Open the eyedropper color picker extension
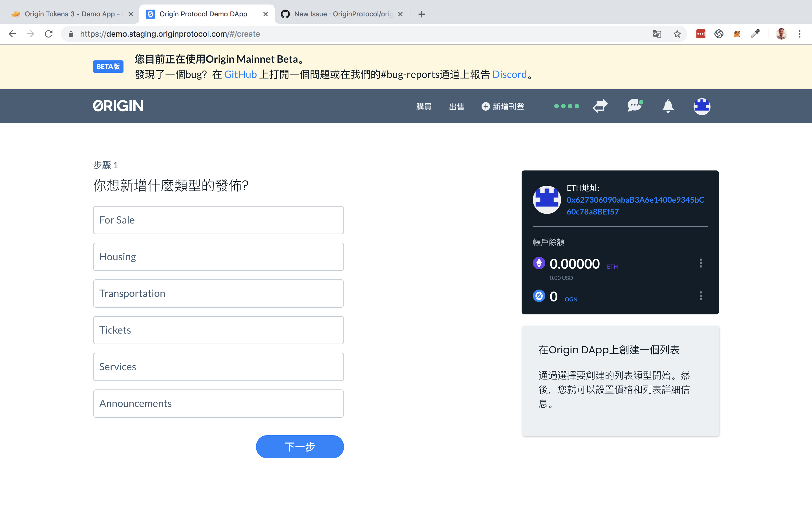The image size is (812, 508). (x=755, y=34)
